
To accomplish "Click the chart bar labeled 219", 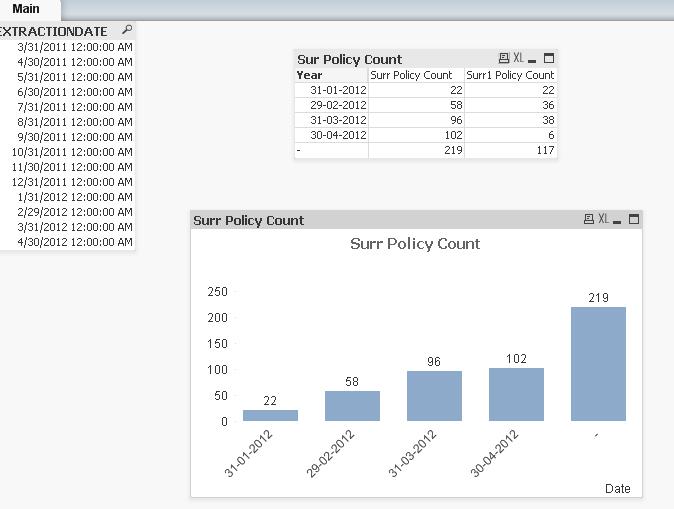I will (598, 364).
